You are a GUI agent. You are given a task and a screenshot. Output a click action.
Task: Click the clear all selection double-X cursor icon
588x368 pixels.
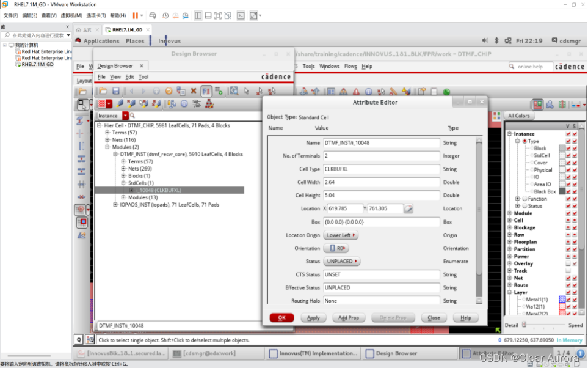tap(272, 91)
